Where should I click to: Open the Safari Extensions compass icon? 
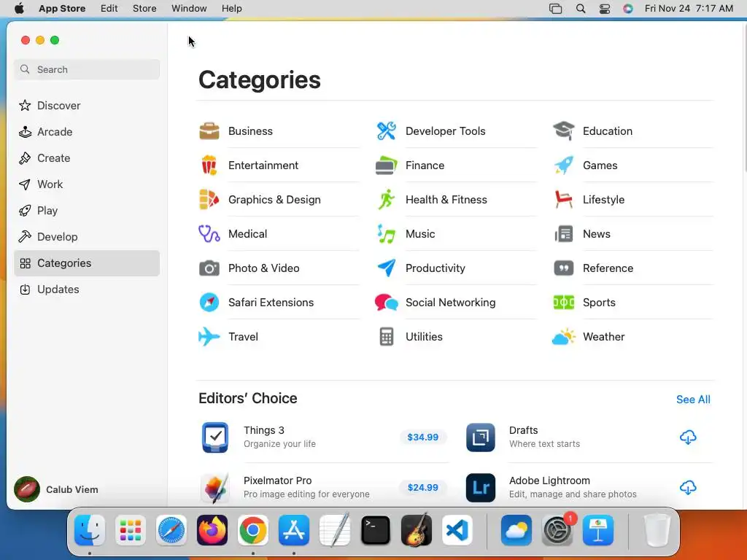[209, 303]
